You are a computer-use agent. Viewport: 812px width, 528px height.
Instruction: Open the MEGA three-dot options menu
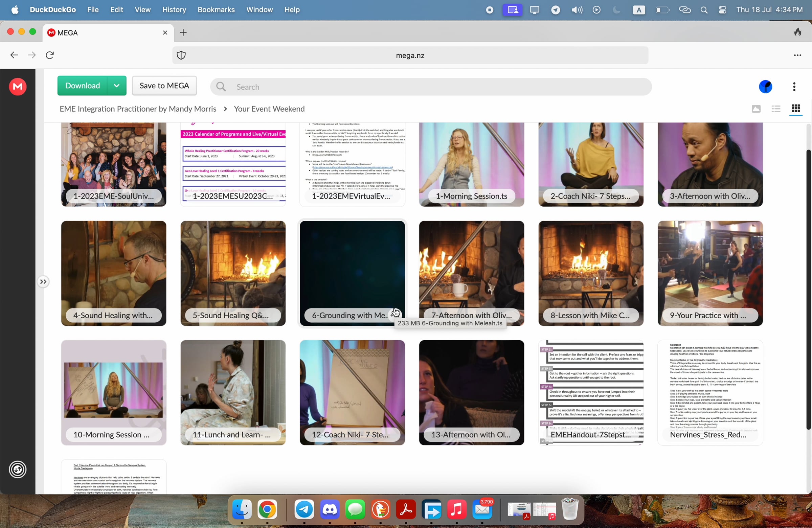pos(794,87)
